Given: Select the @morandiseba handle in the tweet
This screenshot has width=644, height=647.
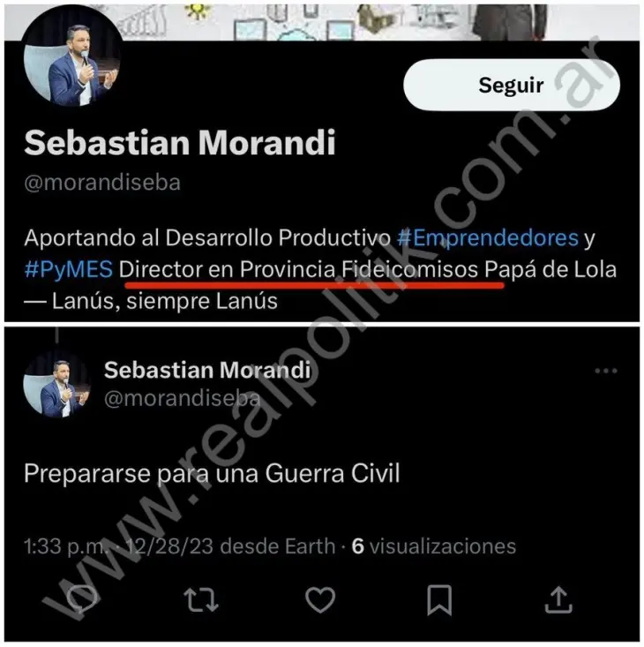Looking at the screenshot, I should point(183,399).
